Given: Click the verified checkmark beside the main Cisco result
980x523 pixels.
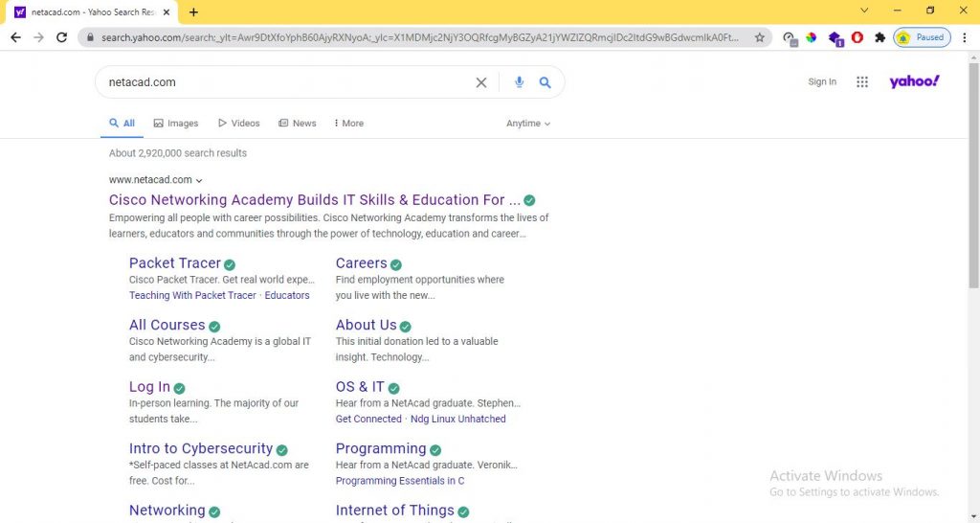Looking at the screenshot, I should pyautogui.click(x=529, y=200).
